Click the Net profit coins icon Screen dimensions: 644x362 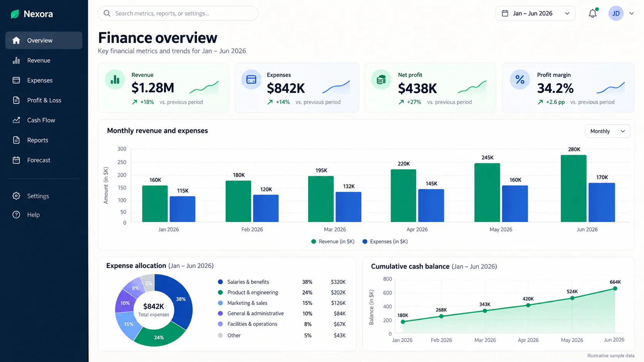click(381, 79)
